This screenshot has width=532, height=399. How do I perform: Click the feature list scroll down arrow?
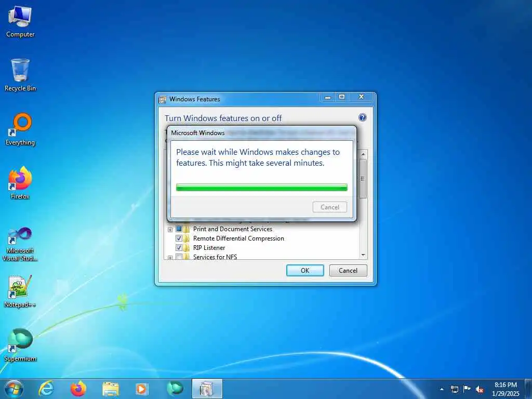[x=363, y=255]
